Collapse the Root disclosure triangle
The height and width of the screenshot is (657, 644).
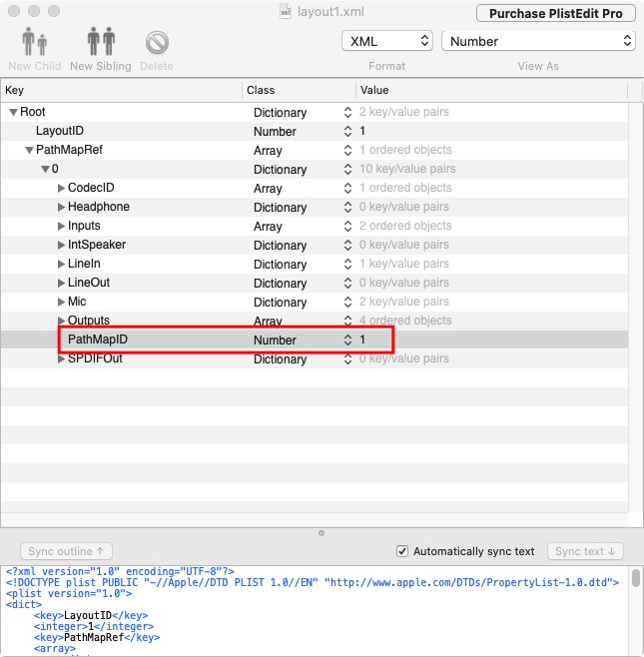pos(13,112)
